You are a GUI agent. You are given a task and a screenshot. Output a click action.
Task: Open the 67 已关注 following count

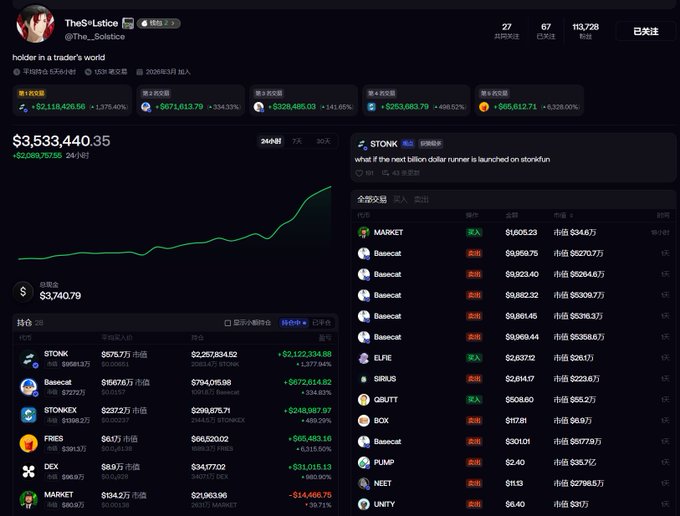click(x=546, y=31)
